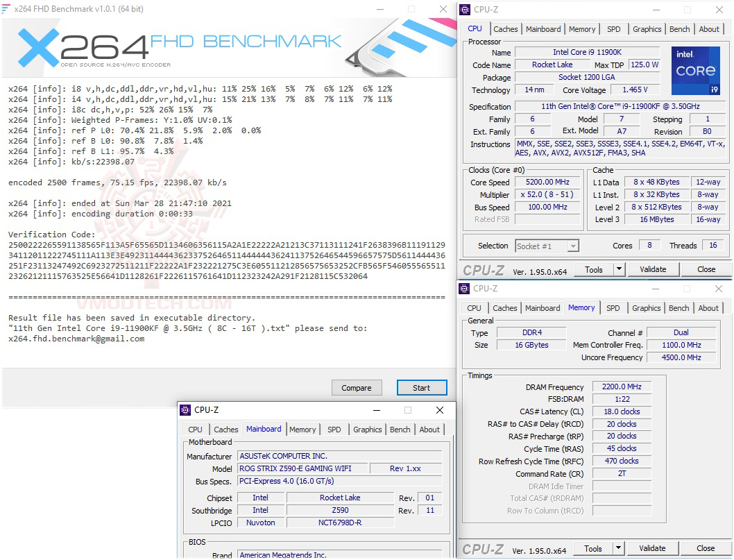Select the Graphics tab in the top CPU-Z window
734x560 pixels.
(x=647, y=29)
